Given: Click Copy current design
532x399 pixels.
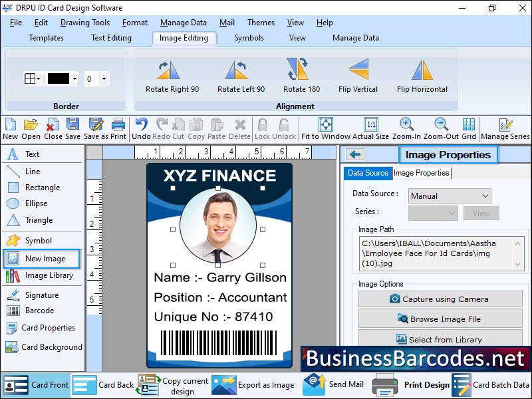Looking at the screenshot, I should 173,386.
